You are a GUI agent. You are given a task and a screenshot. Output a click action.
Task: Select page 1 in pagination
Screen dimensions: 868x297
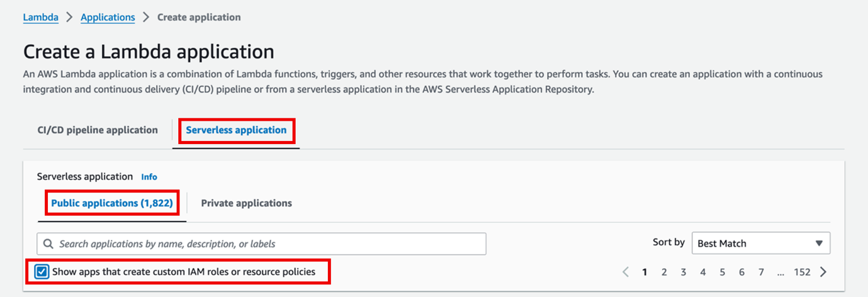pos(645,272)
